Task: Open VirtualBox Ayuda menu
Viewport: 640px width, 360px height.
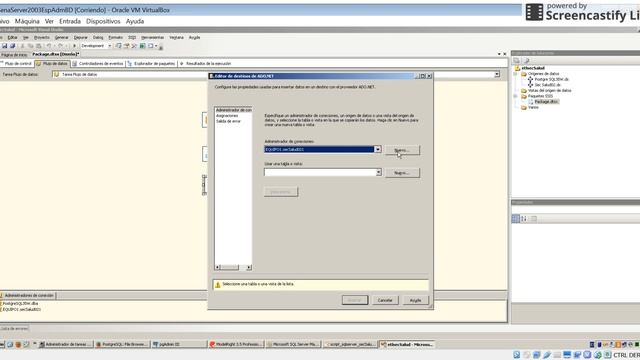Action: pos(135,21)
